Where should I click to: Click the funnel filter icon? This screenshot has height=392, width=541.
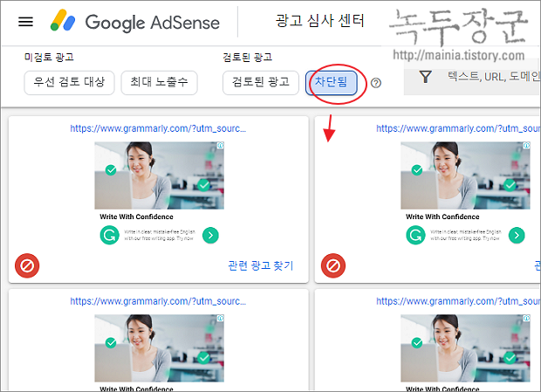click(426, 77)
